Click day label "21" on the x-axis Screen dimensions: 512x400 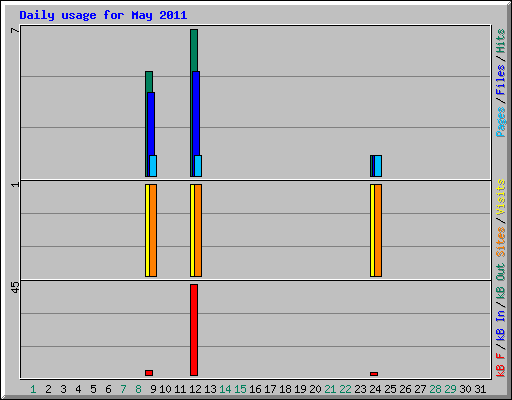[x=330, y=389]
